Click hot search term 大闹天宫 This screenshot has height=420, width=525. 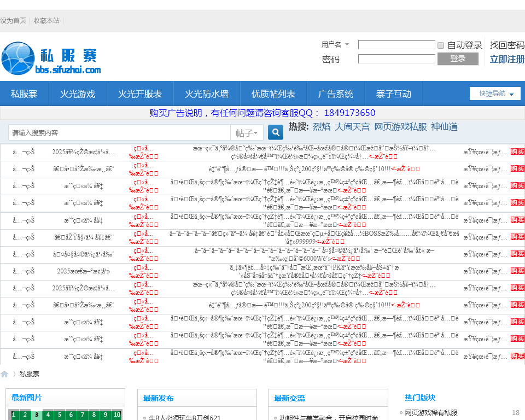[x=352, y=127]
